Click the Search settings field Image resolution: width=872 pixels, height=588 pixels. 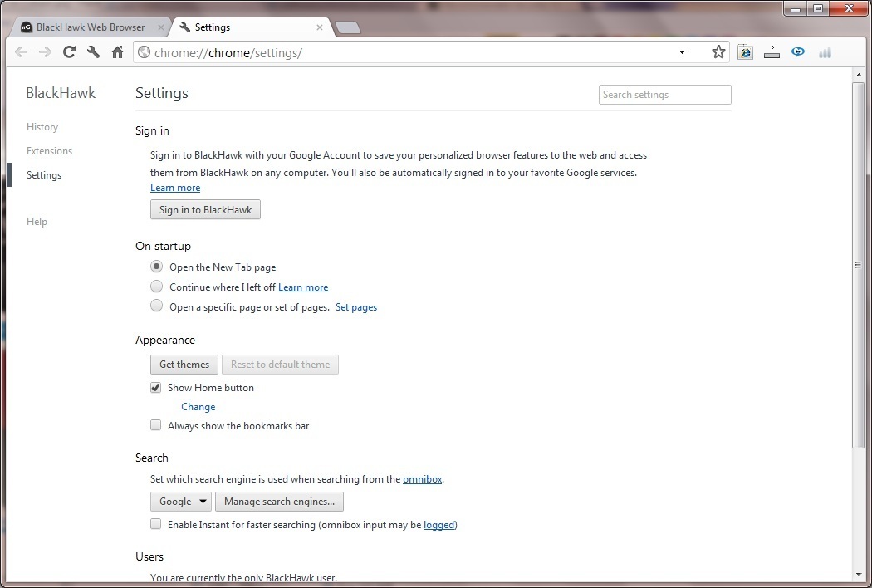coord(664,95)
